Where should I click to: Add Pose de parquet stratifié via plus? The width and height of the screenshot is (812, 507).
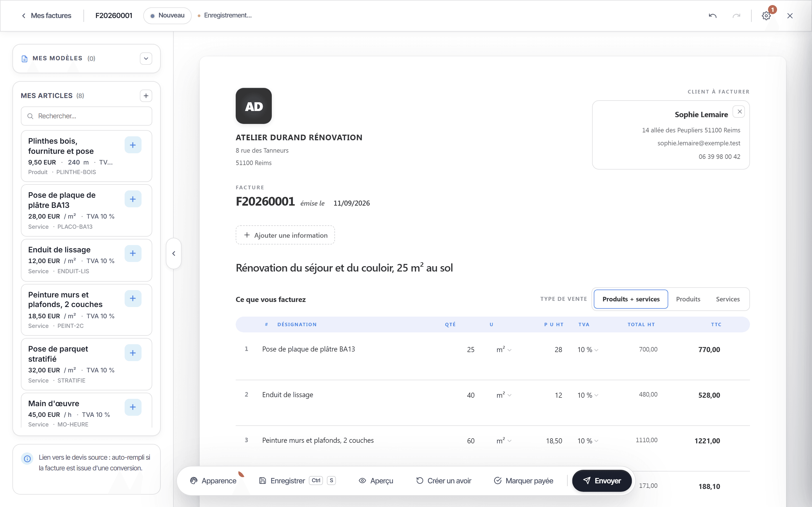tap(133, 353)
